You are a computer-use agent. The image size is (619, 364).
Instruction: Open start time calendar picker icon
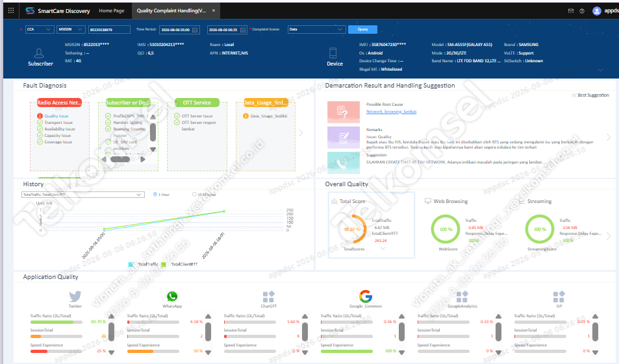coord(195,30)
